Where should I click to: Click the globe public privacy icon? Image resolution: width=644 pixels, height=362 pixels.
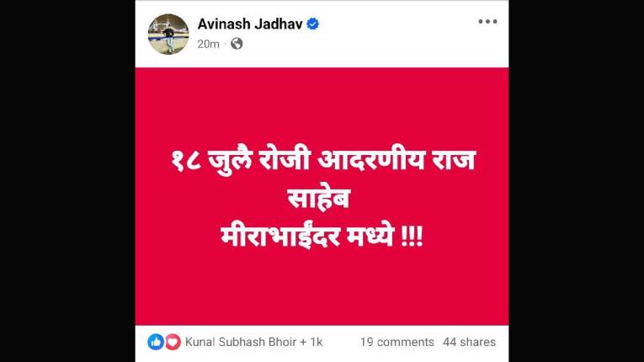click(237, 44)
